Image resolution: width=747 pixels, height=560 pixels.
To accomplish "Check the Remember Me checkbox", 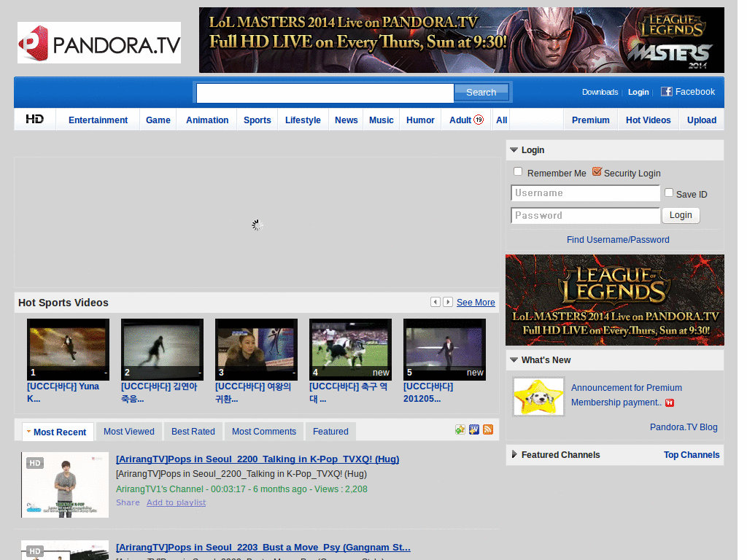I will point(518,171).
